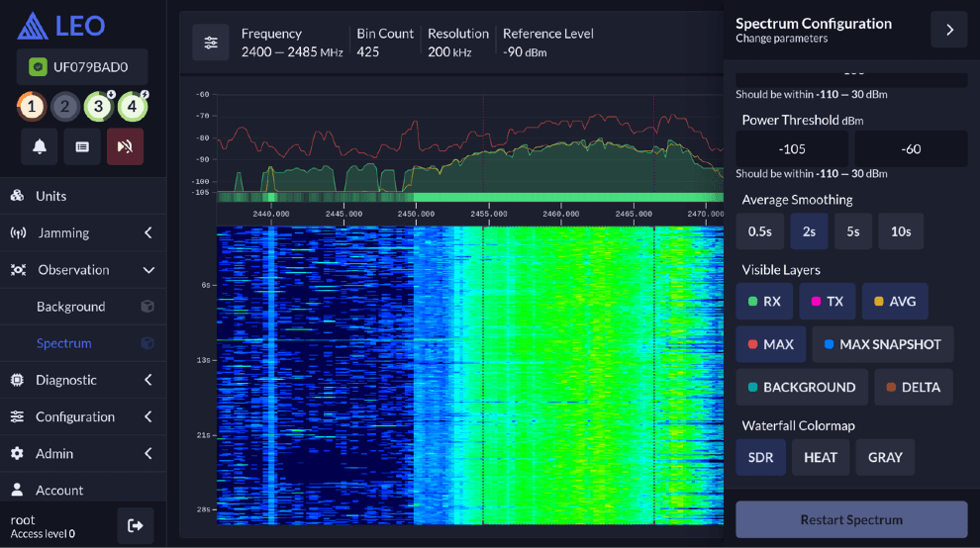The width and height of the screenshot is (980, 548).
Task: Click the LEO logo
Action: point(61,26)
